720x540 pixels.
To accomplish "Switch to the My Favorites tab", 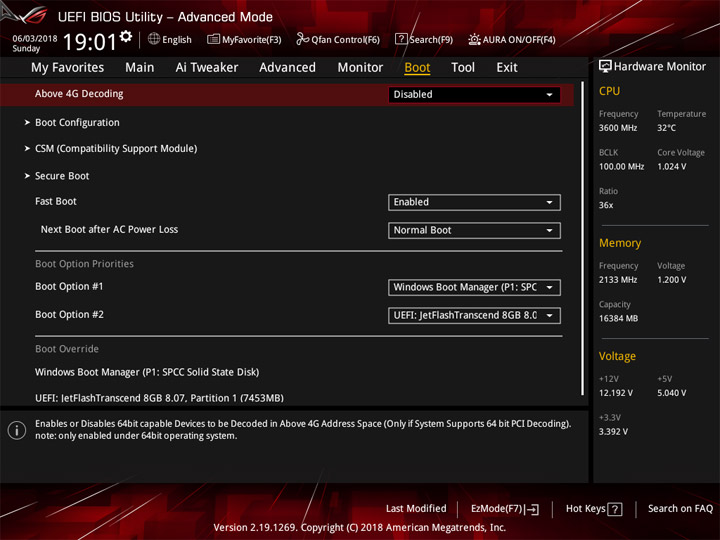I will 68,68.
